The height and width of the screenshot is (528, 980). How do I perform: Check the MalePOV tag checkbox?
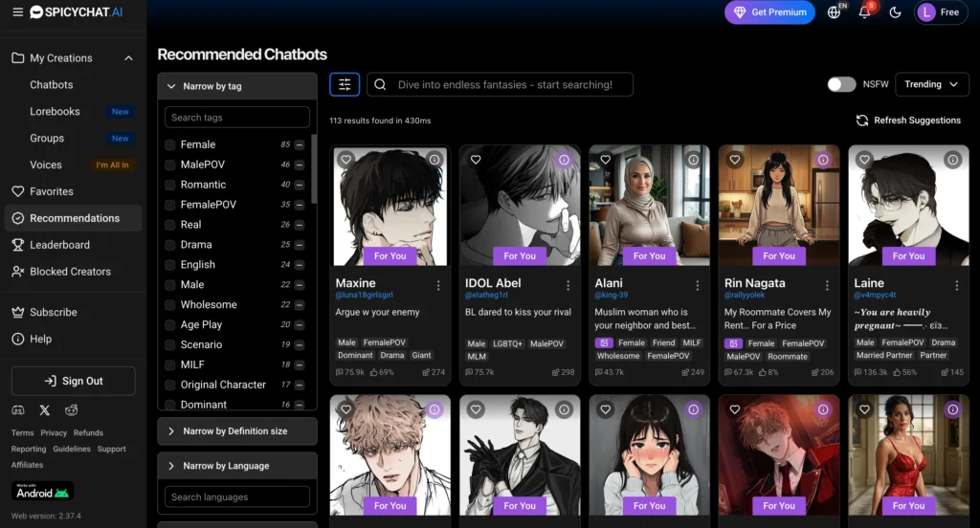click(170, 165)
